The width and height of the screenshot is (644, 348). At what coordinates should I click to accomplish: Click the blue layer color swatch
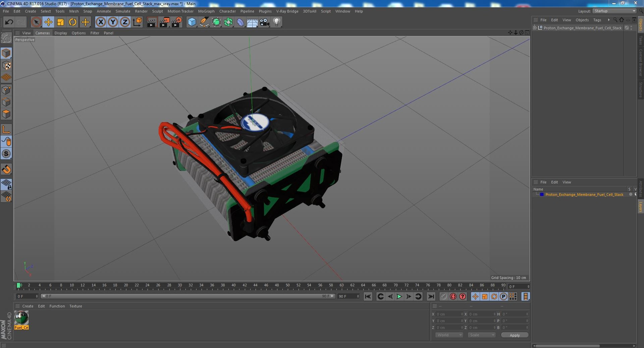(x=542, y=195)
